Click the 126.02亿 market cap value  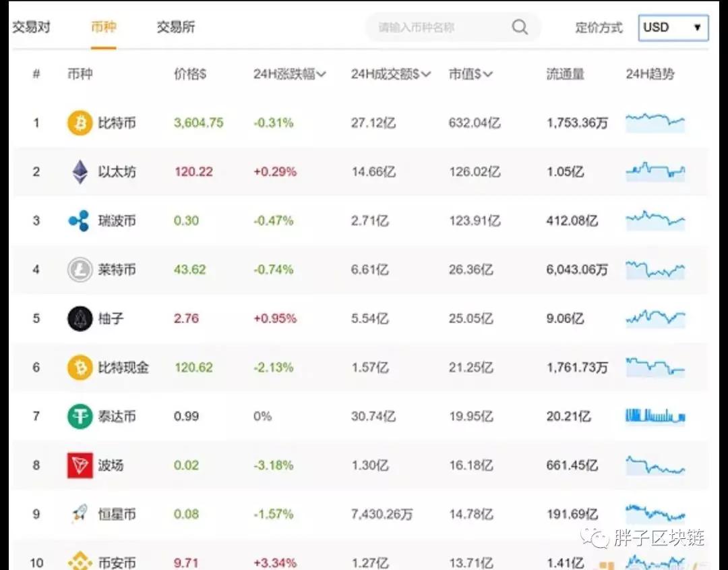click(x=475, y=172)
